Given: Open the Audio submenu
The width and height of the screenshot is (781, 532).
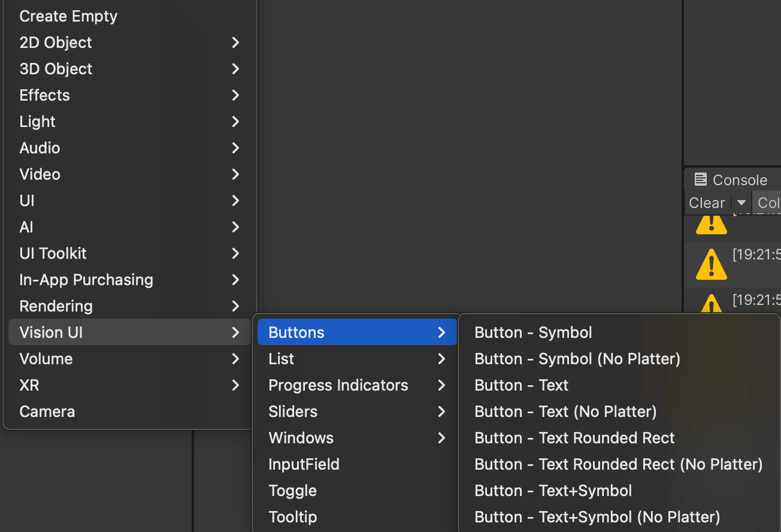Looking at the screenshot, I should (x=129, y=148).
